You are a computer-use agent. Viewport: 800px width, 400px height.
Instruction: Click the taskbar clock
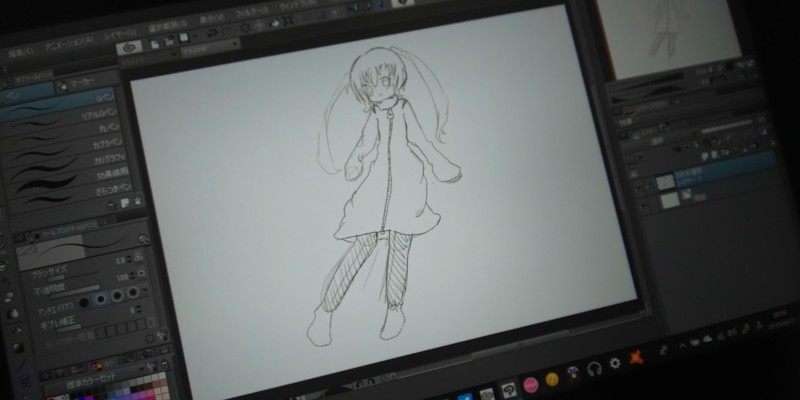tap(783, 318)
